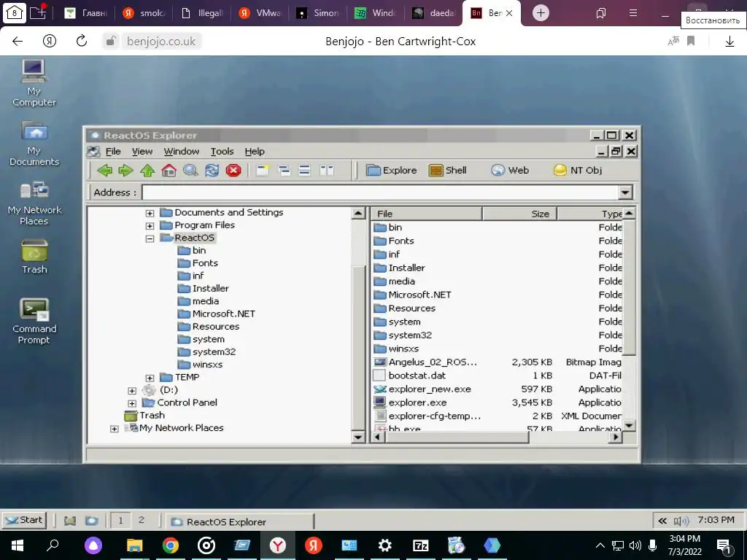
Task: Click the ReactOS tray volume icon
Action: 681,521
